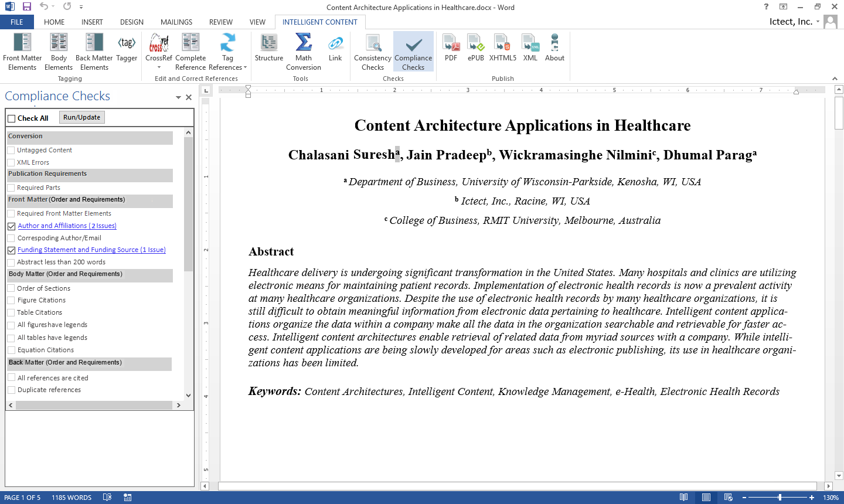Open Back Matter Elements tagging tool

(94, 52)
